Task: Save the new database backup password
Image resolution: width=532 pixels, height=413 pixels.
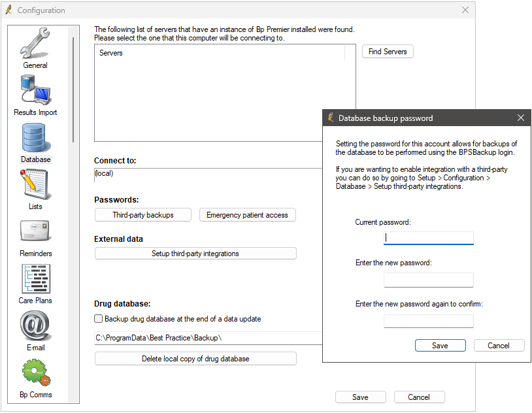Action: pyautogui.click(x=440, y=346)
